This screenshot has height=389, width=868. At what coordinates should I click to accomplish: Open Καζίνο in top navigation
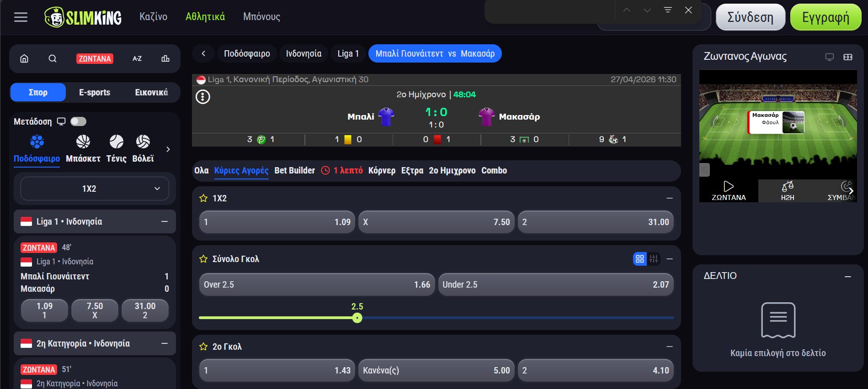[x=153, y=17]
